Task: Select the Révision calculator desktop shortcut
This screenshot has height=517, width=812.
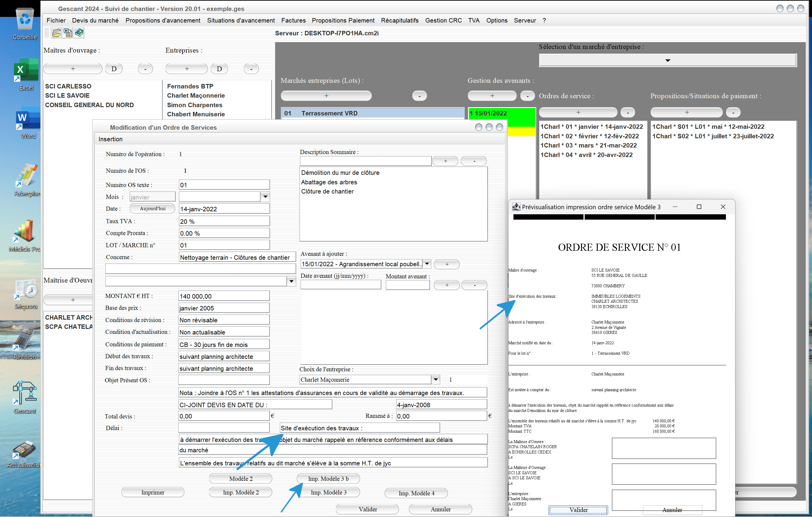Action: (x=24, y=344)
